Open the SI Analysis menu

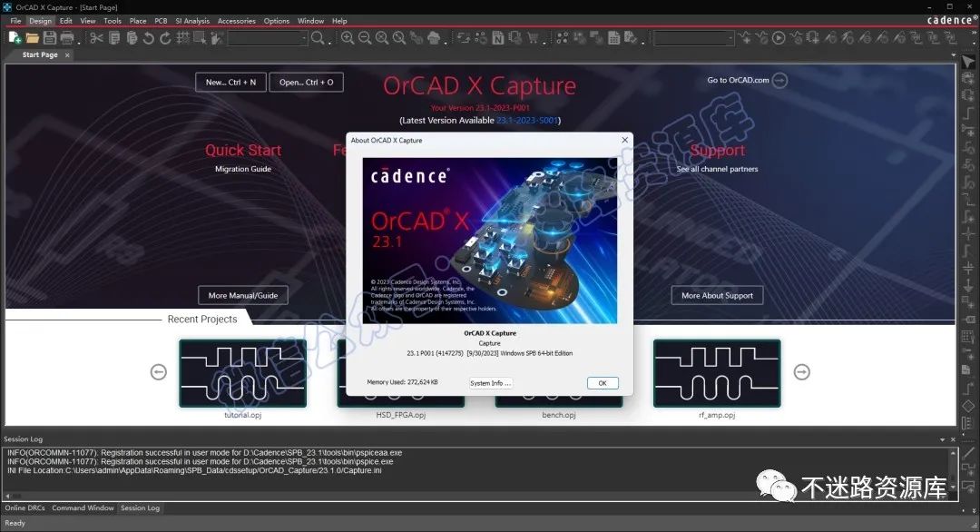192,21
